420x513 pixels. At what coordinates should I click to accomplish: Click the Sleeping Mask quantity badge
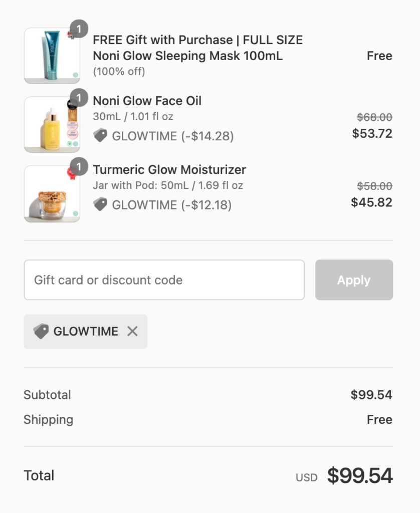click(79, 28)
